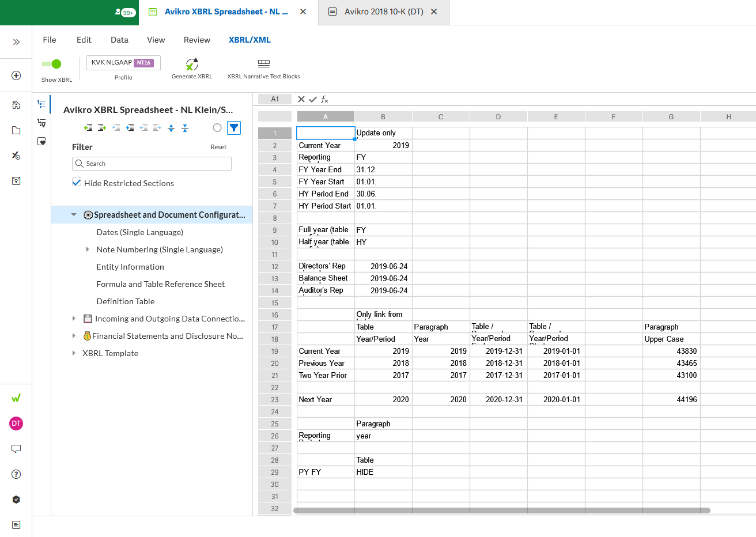Screen dimensions: 756x537
Task: Click the blue filter funnel icon
Action: [234, 128]
